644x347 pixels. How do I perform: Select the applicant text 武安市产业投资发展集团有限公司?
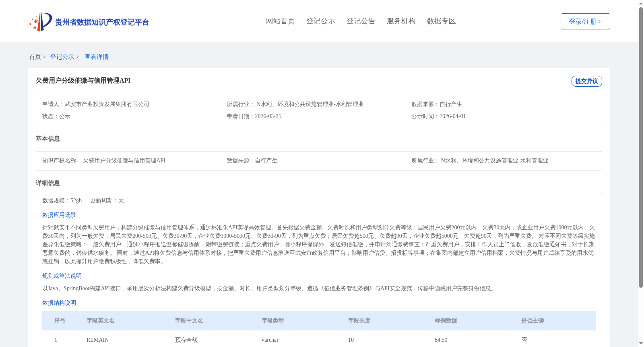(x=107, y=104)
